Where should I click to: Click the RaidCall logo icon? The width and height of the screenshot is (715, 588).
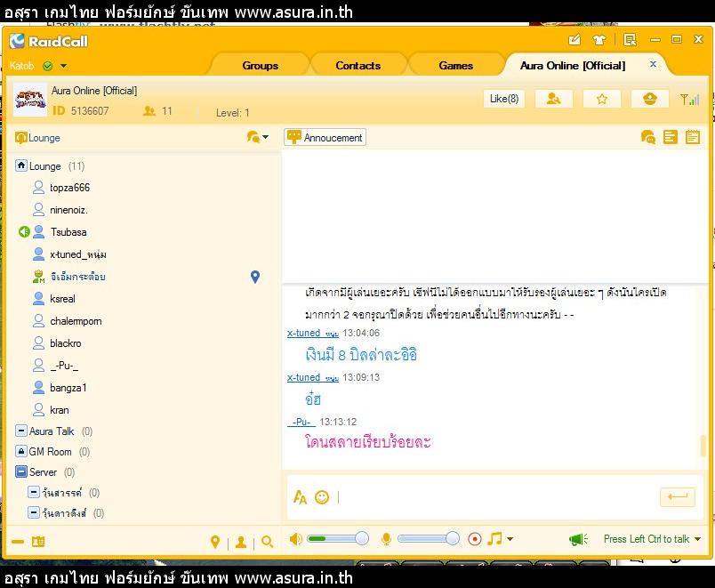tap(17, 41)
